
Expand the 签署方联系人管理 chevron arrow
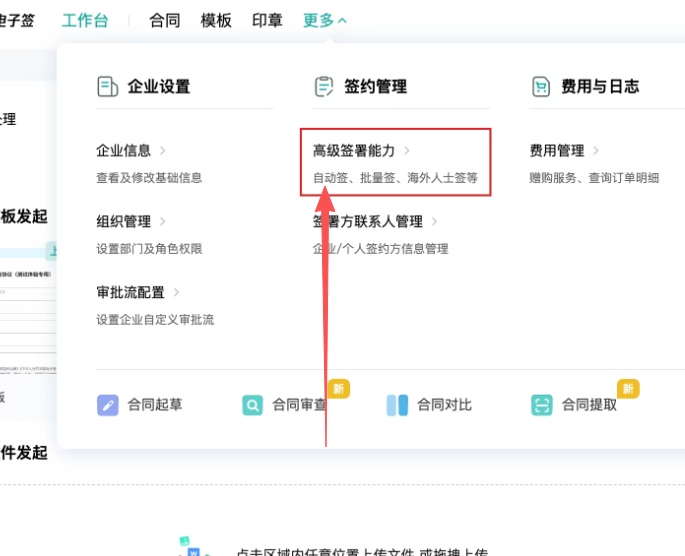[434, 221]
